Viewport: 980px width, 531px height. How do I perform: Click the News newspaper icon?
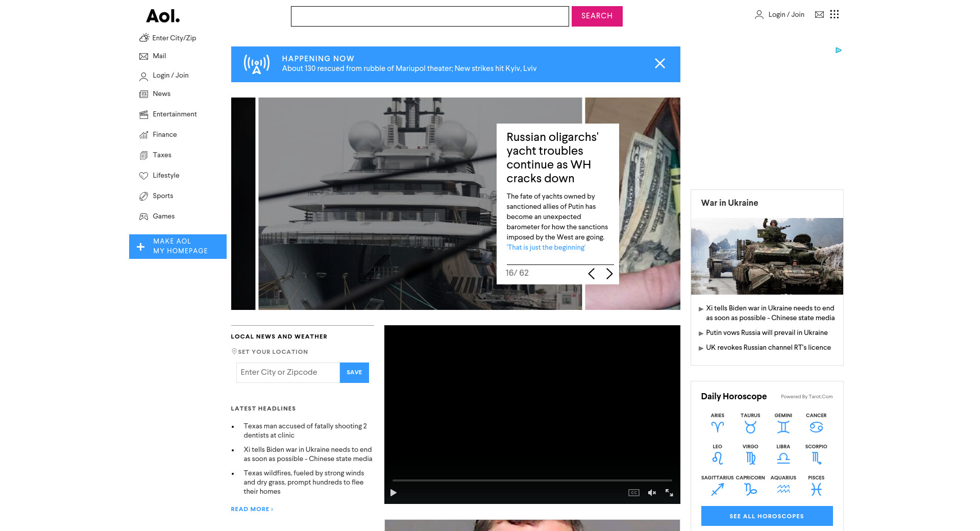tap(144, 94)
